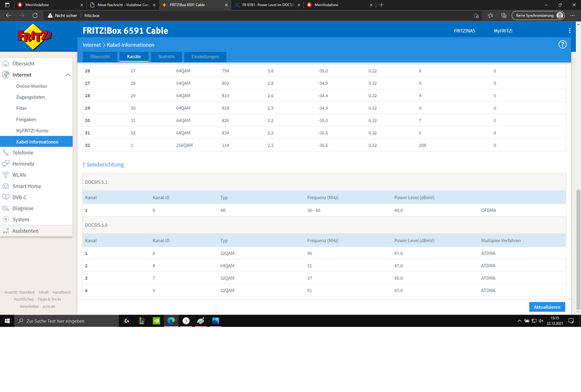This screenshot has width=581, height=392.
Task: Click the volume icon in system tray
Action: click(x=541, y=321)
